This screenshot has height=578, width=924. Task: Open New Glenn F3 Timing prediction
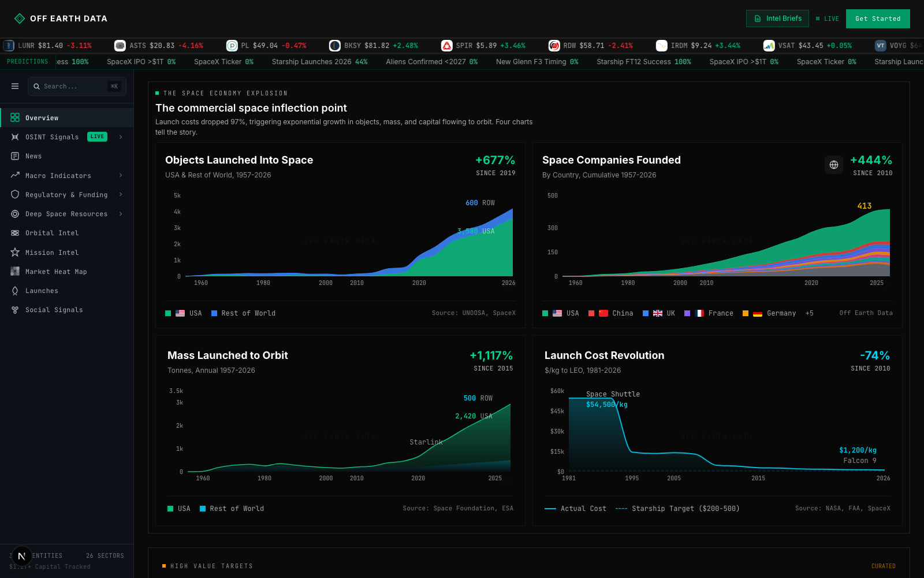[537, 62]
